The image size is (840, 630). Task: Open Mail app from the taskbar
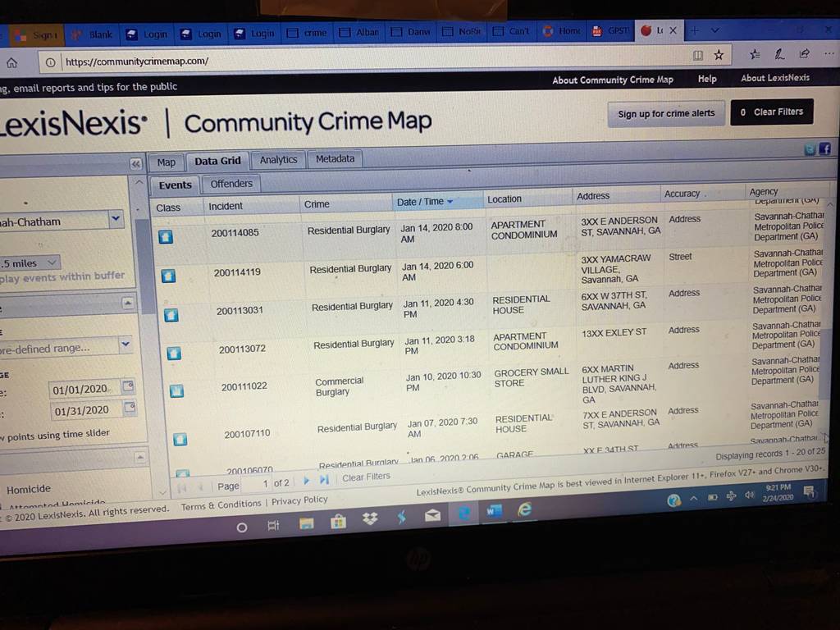coord(432,515)
